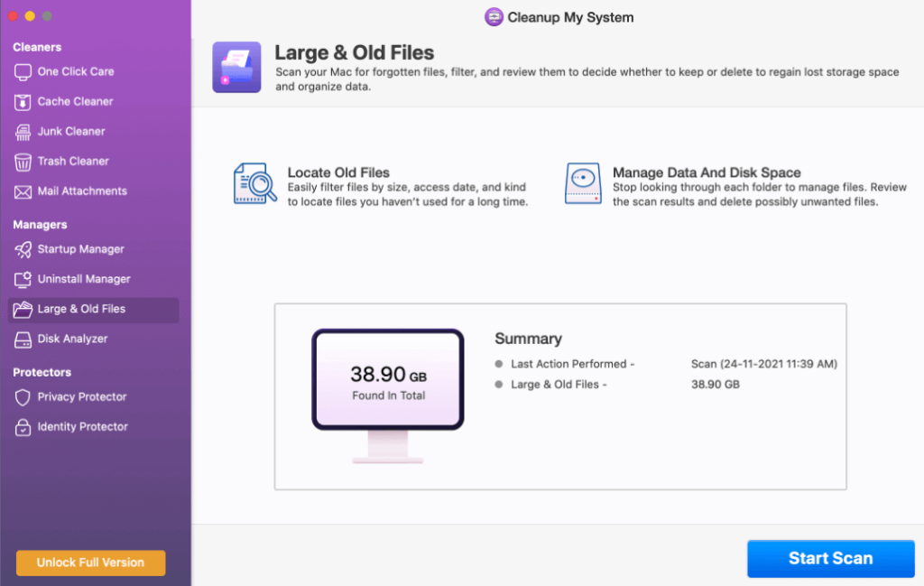Open One Click Care section
The width and height of the screenshot is (924, 586).
point(76,71)
